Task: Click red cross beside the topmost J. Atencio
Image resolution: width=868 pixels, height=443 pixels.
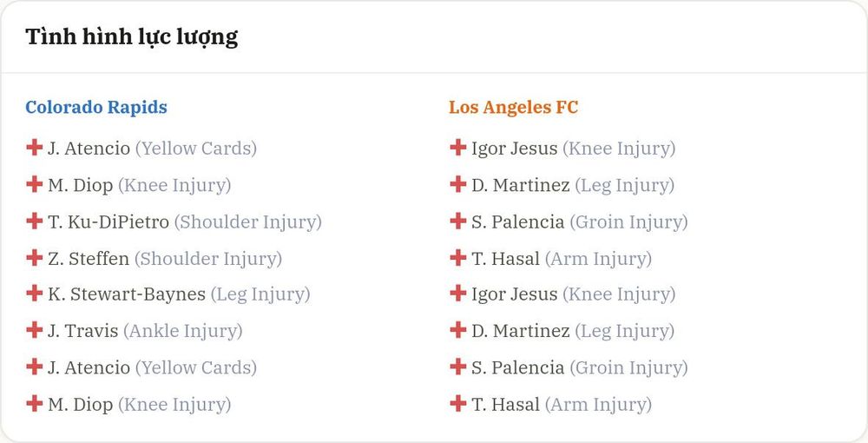Action: click(x=35, y=148)
